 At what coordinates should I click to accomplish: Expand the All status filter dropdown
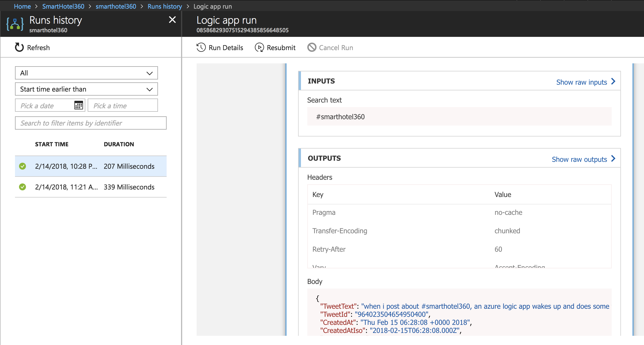pyautogui.click(x=86, y=73)
